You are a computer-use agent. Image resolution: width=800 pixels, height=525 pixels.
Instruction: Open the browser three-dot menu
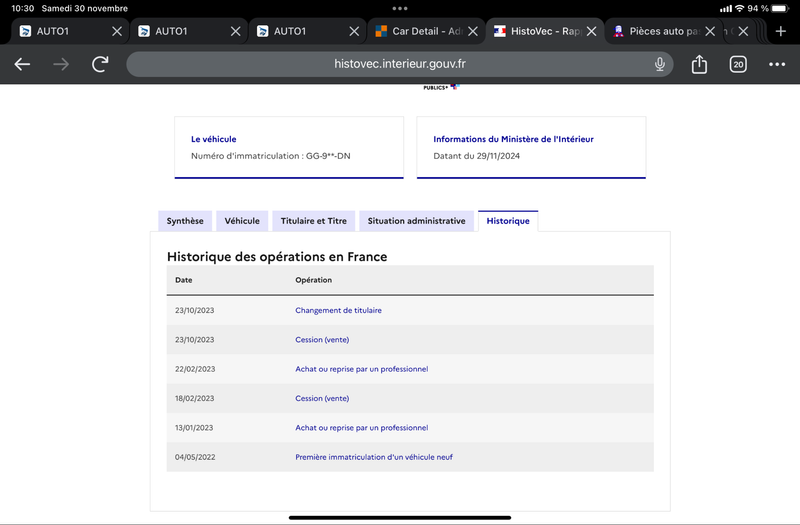[x=777, y=64]
